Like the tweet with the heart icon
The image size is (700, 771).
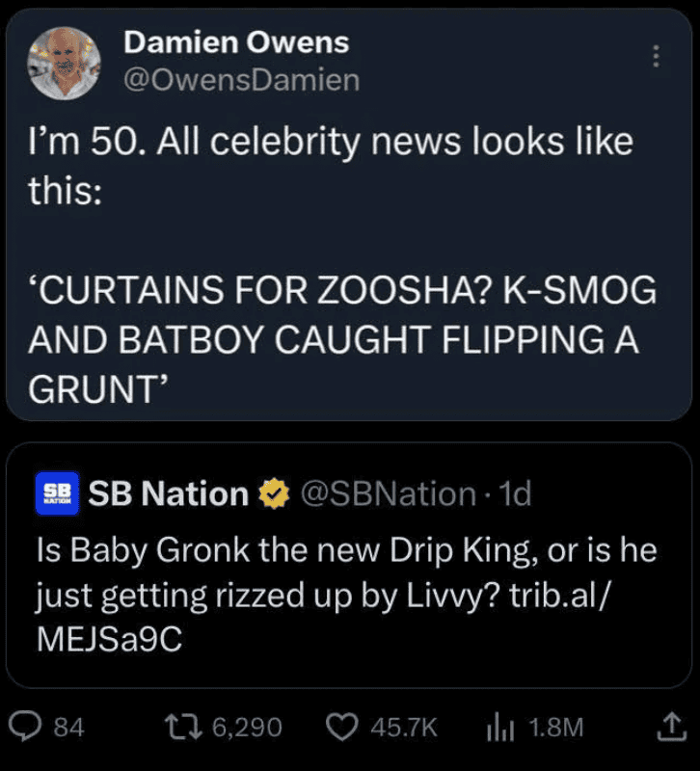(x=342, y=727)
